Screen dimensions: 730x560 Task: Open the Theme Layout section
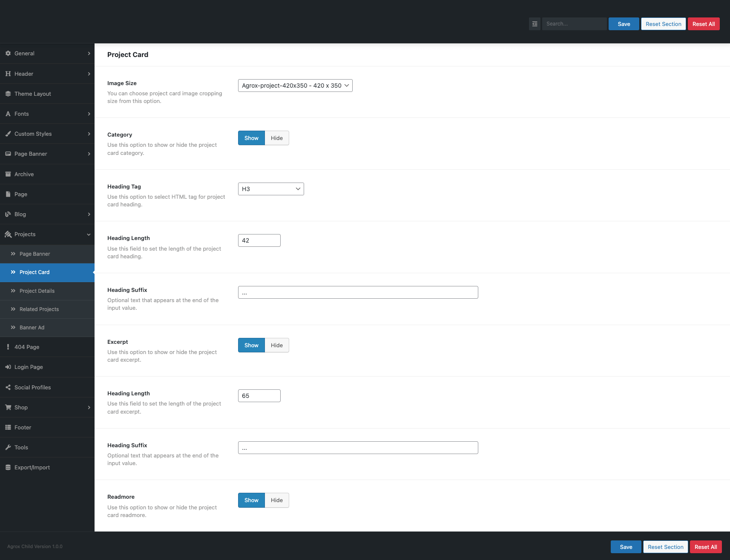click(47, 94)
